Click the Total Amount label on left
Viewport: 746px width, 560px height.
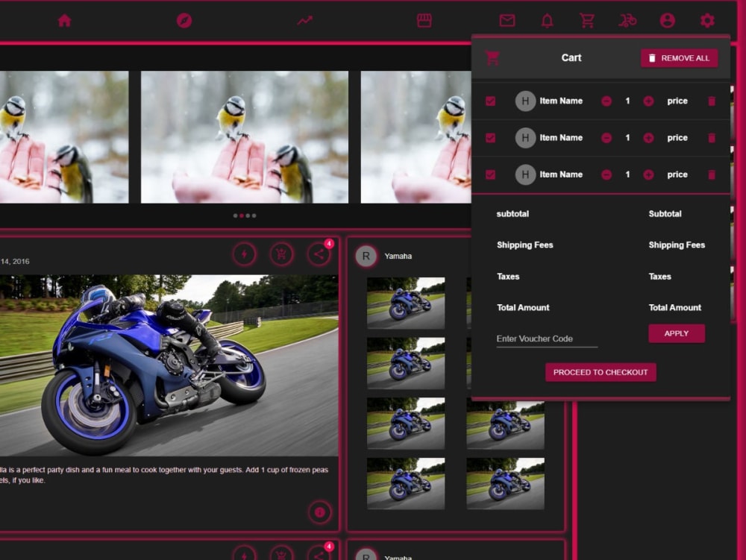coord(523,307)
